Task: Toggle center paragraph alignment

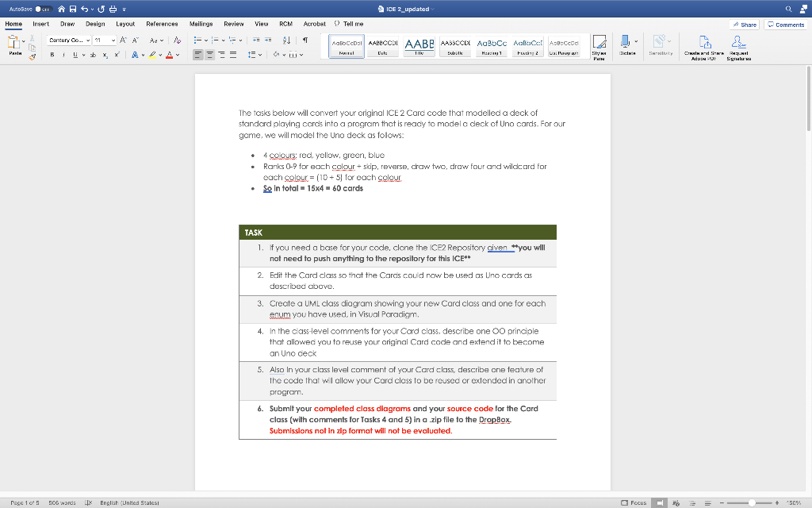Action: pyautogui.click(x=210, y=54)
